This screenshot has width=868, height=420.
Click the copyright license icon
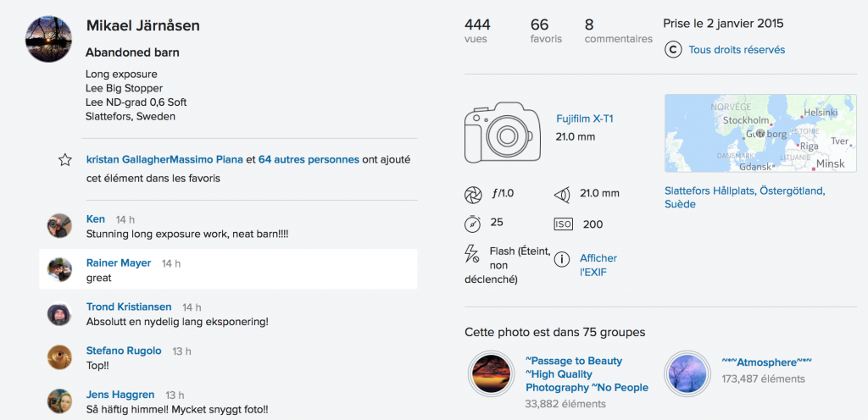point(673,50)
